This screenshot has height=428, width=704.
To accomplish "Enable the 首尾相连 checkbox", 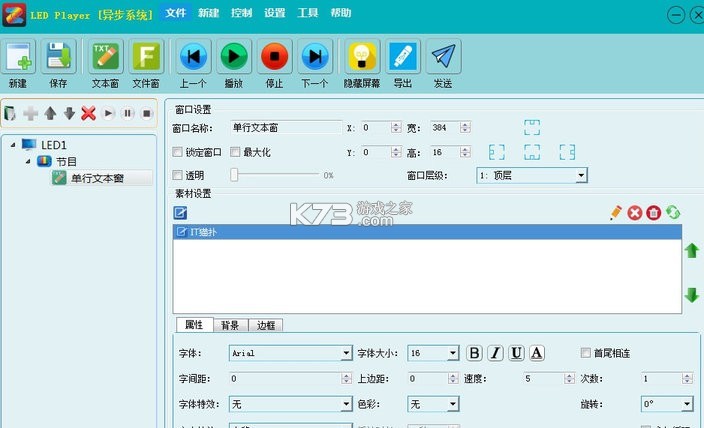I will [x=585, y=353].
